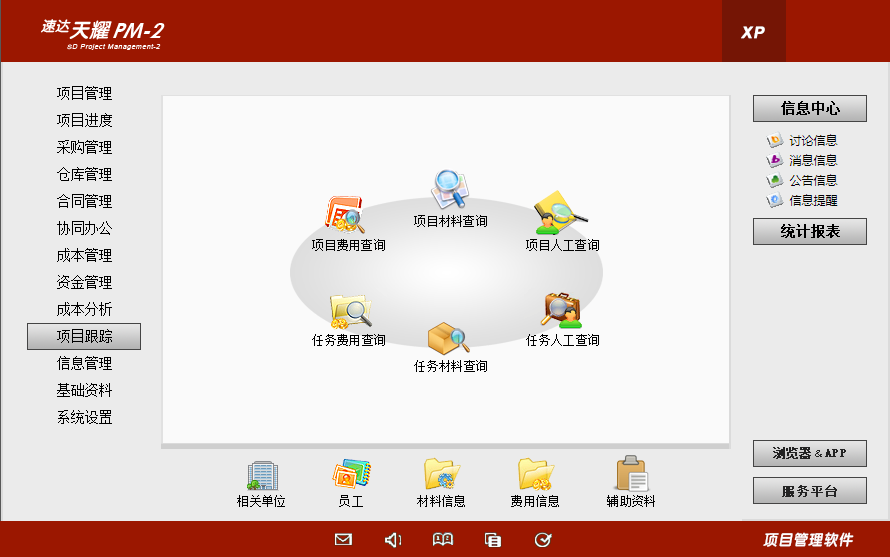Open 任务费用查询 folder icon

[x=349, y=311]
